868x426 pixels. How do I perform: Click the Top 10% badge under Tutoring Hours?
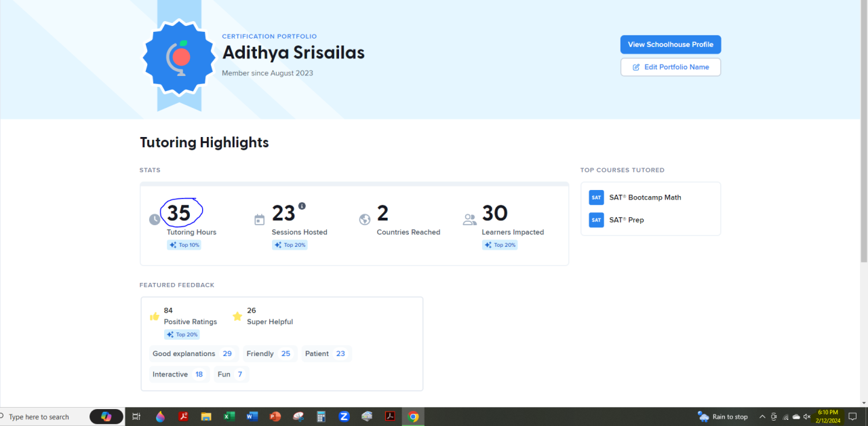184,245
